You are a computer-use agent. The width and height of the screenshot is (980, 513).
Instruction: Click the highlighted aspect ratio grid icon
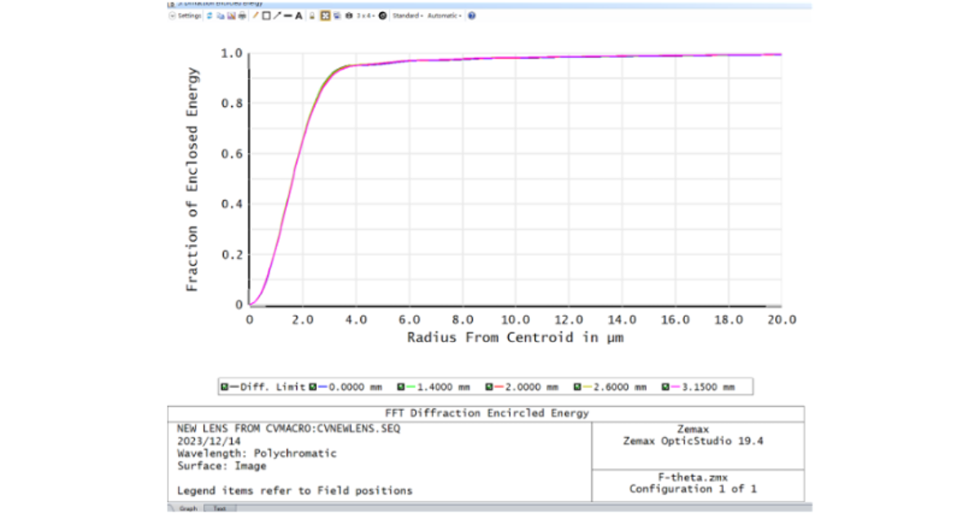coord(323,14)
